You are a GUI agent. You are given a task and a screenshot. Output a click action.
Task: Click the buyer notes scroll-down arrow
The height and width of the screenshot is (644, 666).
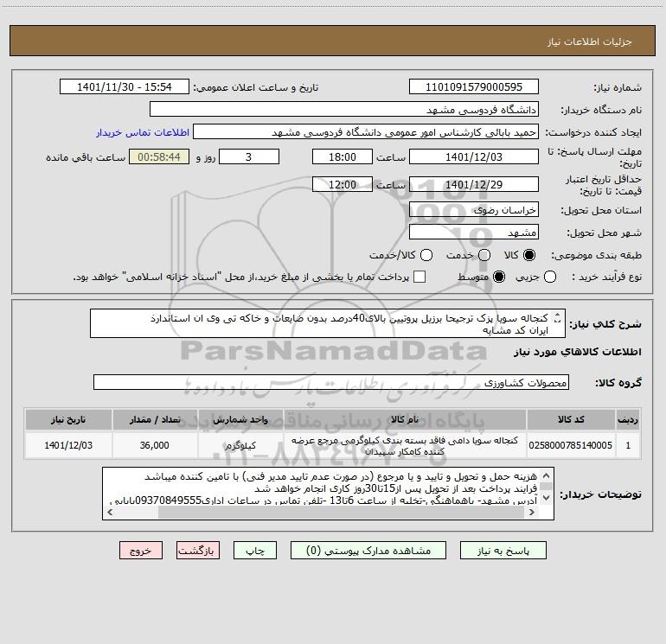547,498
